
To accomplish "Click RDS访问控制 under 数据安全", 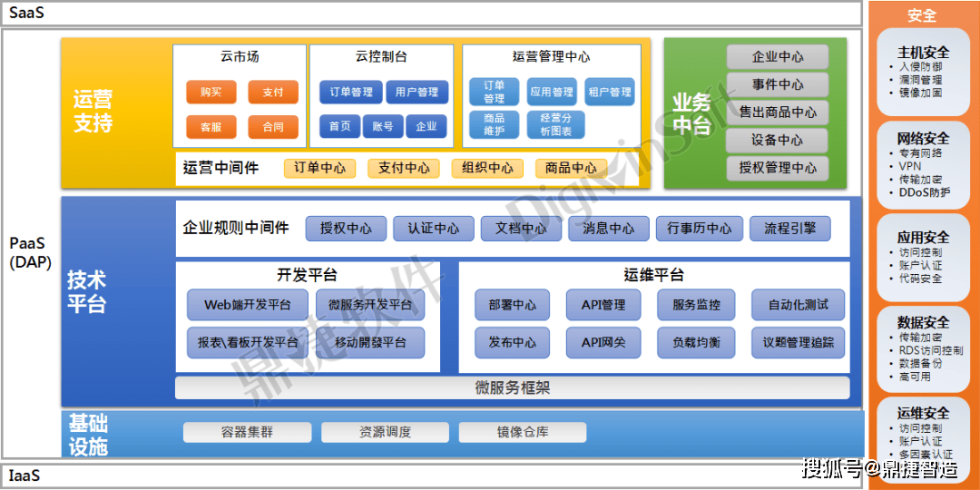I will (x=930, y=350).
